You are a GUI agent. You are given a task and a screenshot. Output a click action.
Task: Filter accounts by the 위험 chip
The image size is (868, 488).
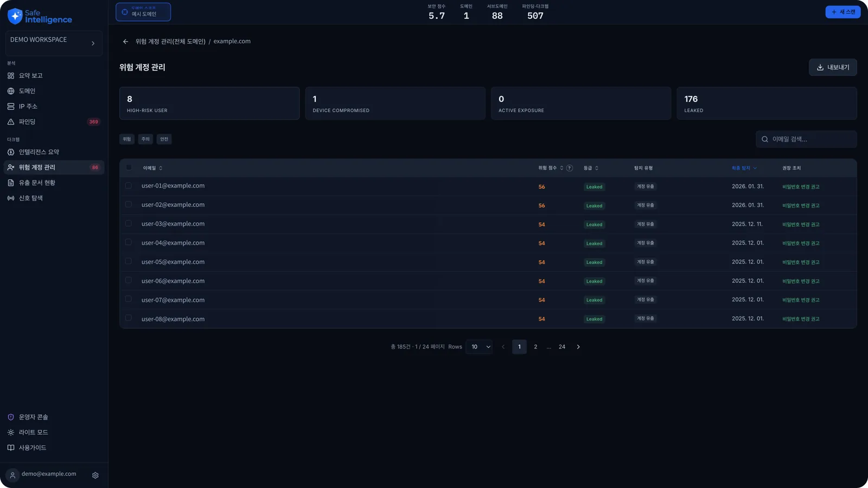127,139
